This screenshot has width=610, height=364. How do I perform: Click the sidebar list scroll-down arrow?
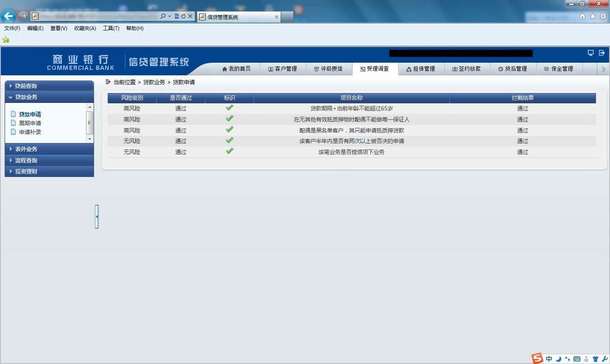(x=89, y=139)
